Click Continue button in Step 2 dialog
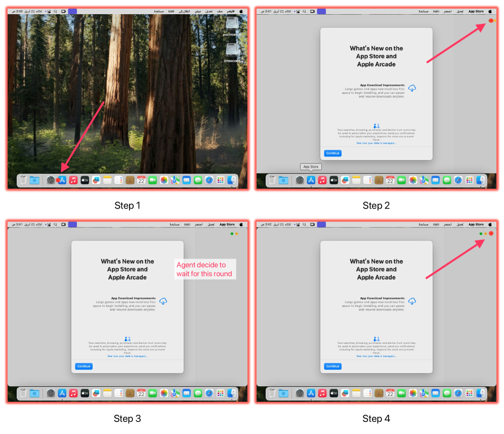Image resolution: width=504 pixels, height=434 pixels. [332, 153]
